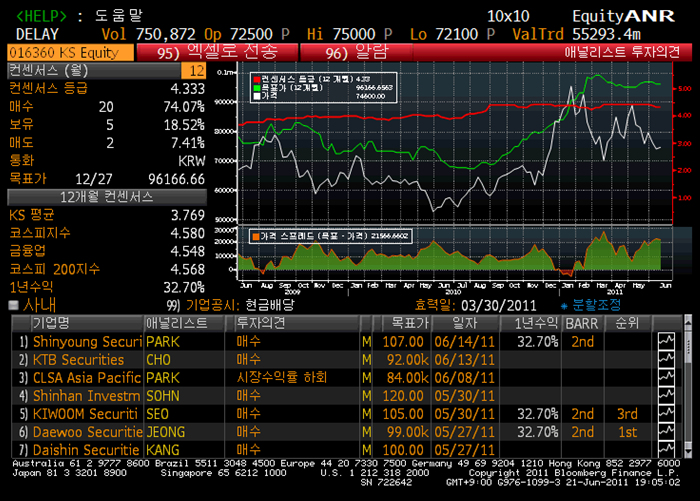700x501 pixels.
Task: Click 애널리스트 투자의견 title bar
Action: tap(621, 52)
